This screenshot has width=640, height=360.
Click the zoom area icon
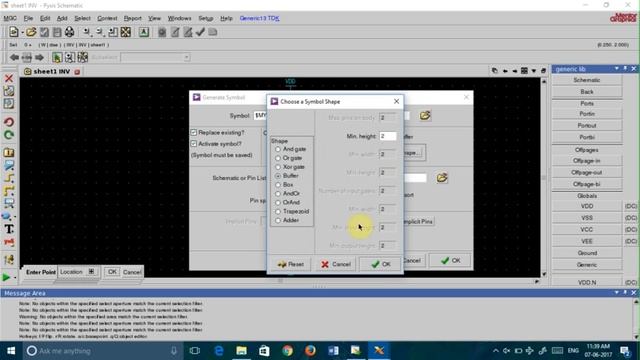click(x=113, y=32)
